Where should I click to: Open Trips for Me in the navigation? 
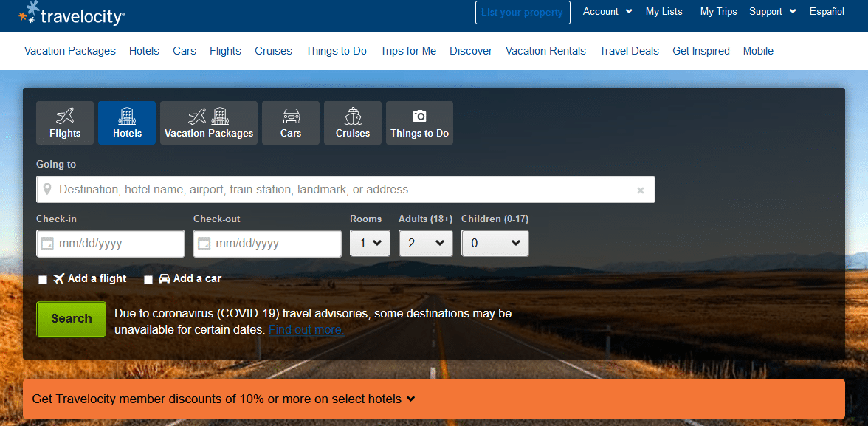(408, 51)
